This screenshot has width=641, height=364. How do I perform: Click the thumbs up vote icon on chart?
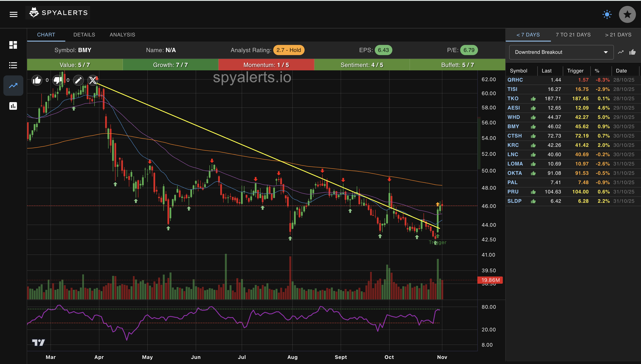37,80
